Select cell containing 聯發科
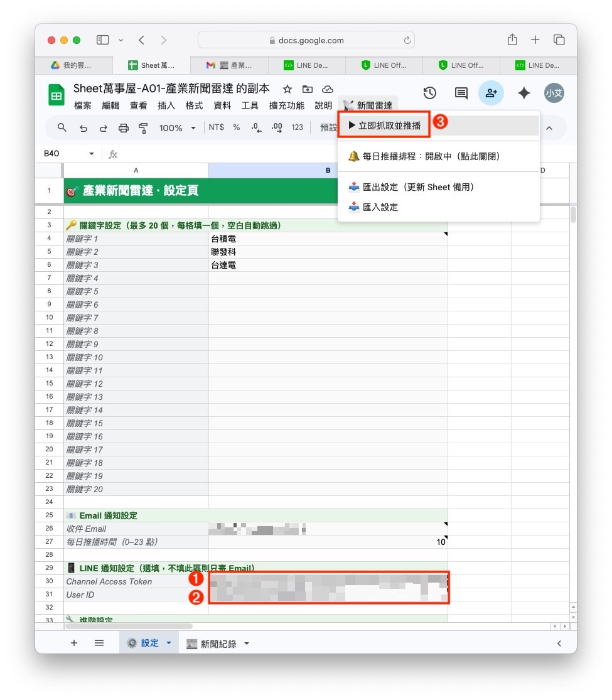612x700 pixels. (x=328, y=252)
